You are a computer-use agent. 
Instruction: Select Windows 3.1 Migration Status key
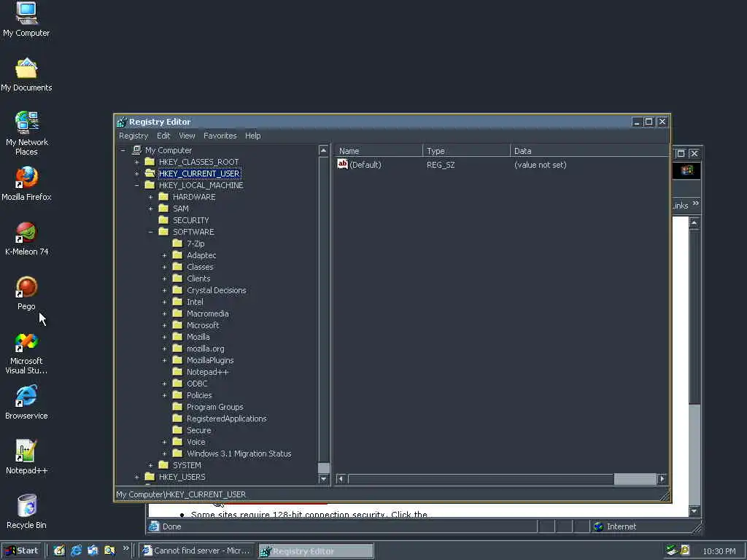click(239, 454)
